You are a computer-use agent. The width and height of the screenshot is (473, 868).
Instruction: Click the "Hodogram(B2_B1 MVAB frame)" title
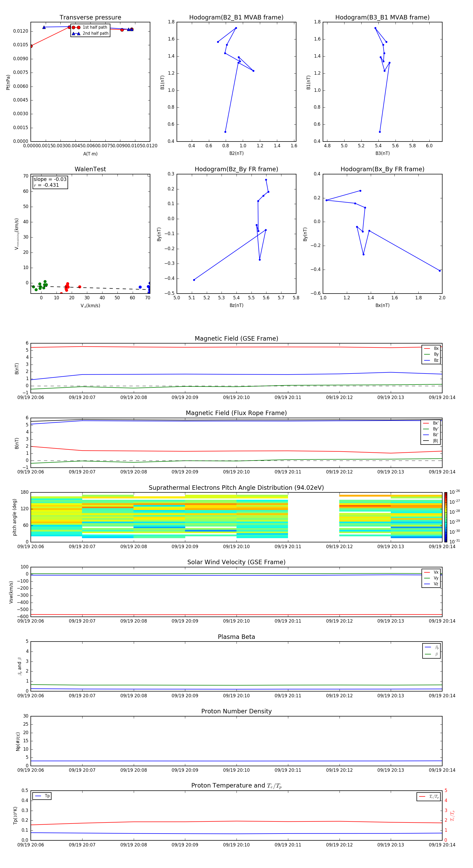pos(236,18)
